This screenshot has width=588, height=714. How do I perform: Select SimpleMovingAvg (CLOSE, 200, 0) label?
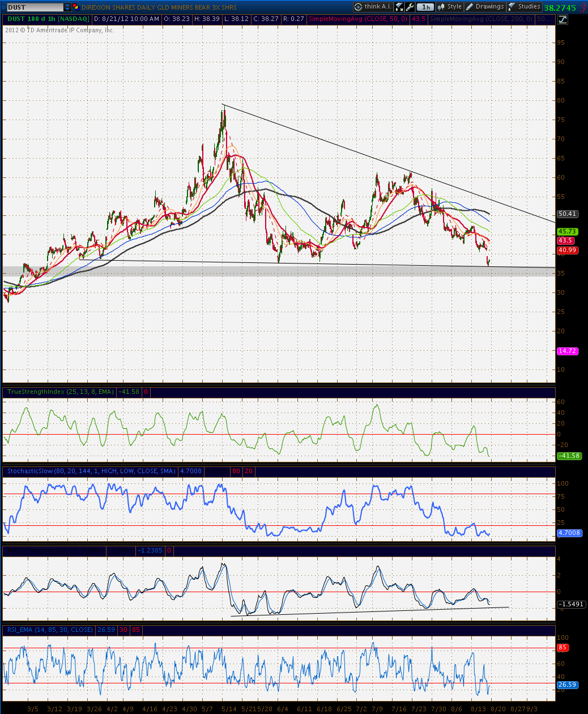tap(482, 19)
